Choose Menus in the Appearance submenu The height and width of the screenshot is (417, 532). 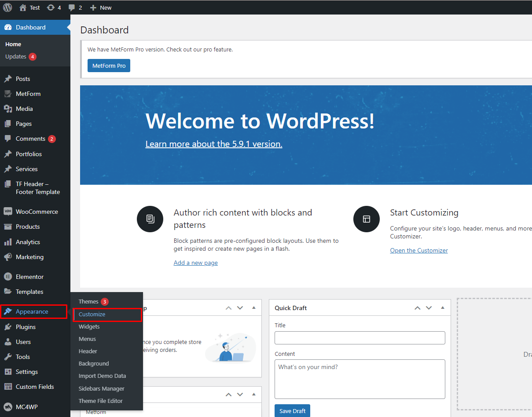[x=87, y=339]
